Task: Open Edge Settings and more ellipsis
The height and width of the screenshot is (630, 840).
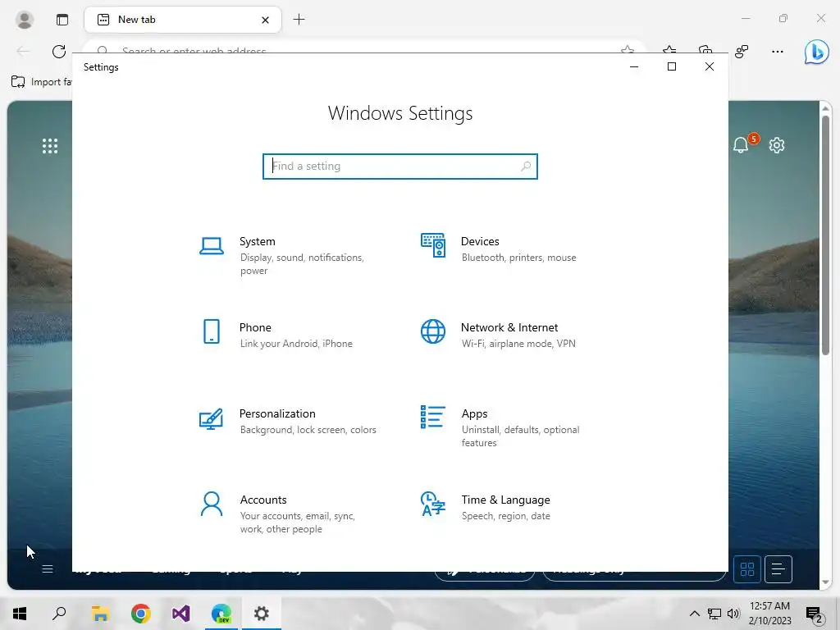Action: pyautogui.click(x=778, y=52)
